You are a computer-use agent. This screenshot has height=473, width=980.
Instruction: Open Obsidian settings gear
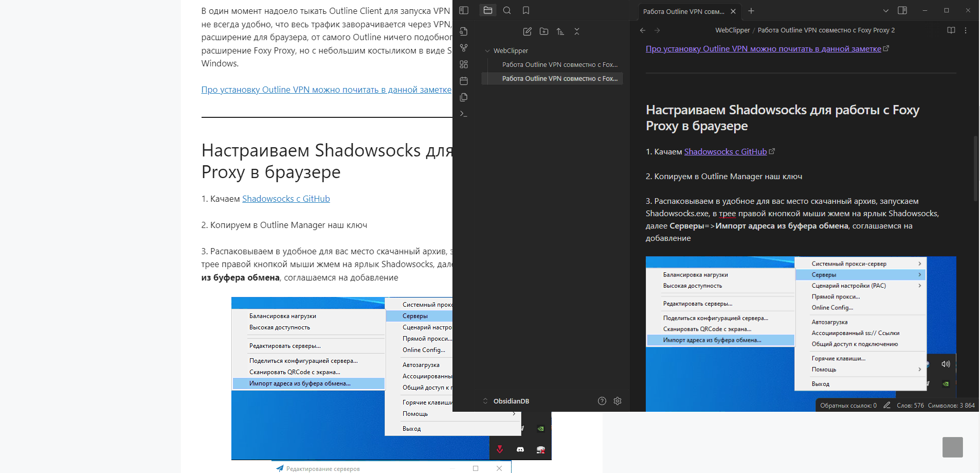coord(618,401)
